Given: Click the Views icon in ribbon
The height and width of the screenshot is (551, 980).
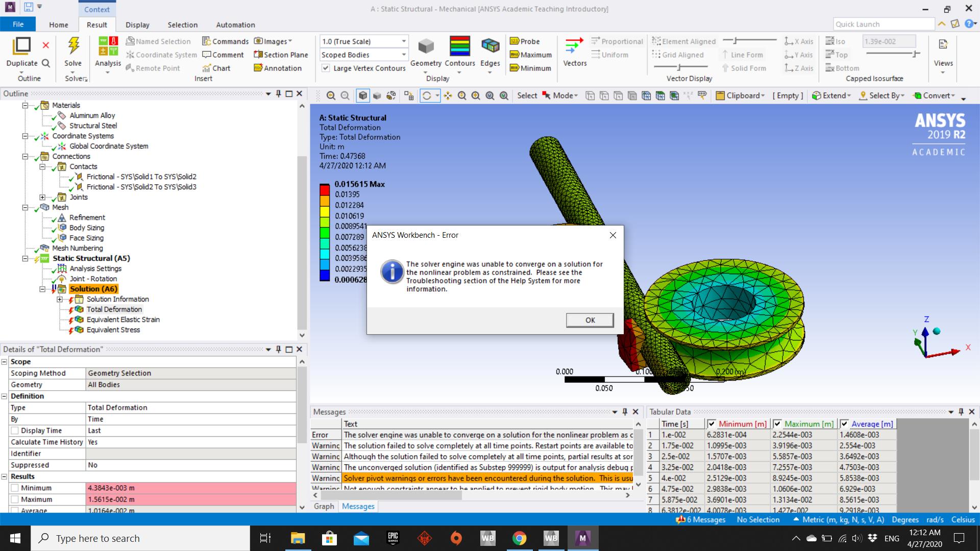Looking at the screenshot, I should click(x=943, y=45).
